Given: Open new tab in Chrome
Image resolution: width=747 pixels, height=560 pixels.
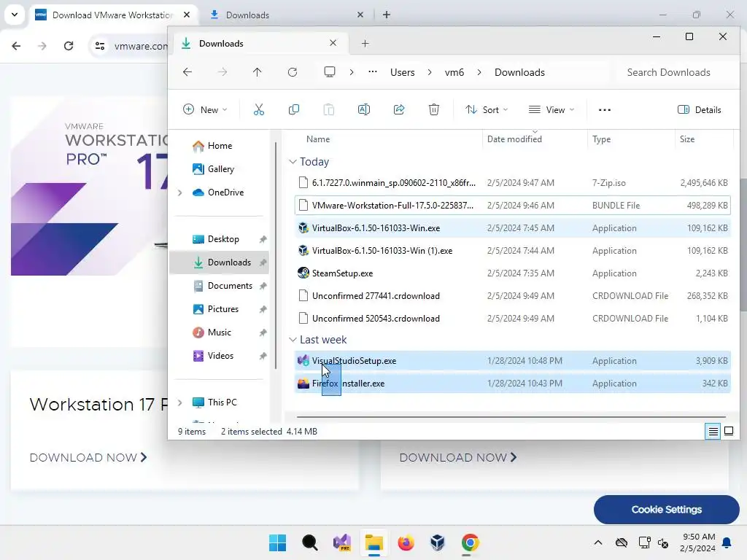Looking at the screenshot, I should click(387, 15).
